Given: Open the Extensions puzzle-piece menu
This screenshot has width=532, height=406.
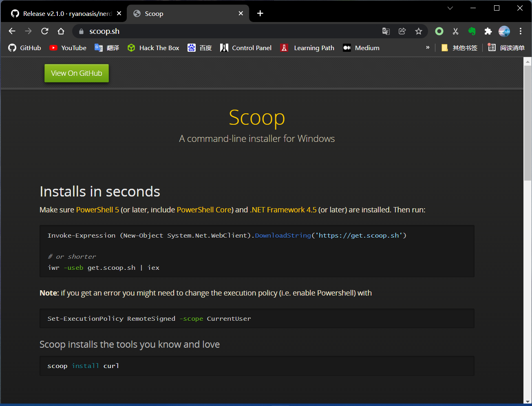Looking at the screenshot, I should pos(488,31).
